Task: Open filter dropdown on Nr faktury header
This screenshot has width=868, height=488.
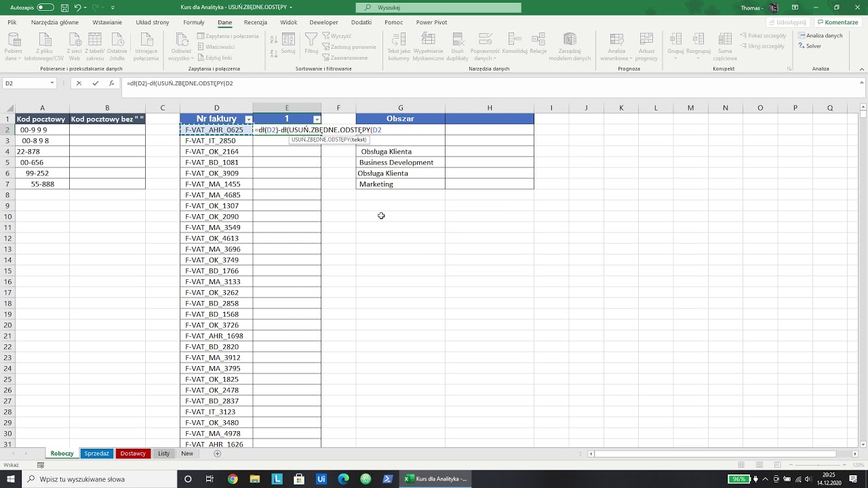Action: pos(248,119)
